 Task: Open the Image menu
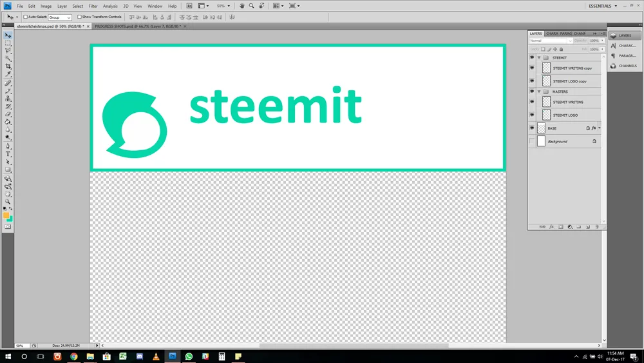pyautogui.click(x=46, y=6)
